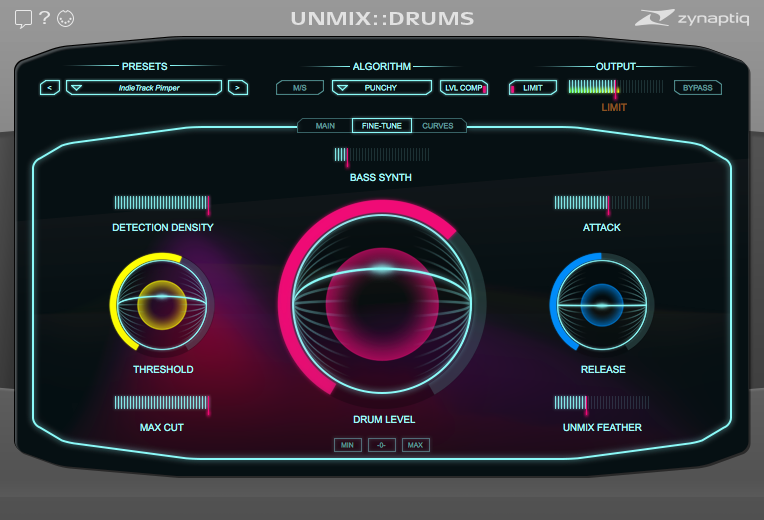This screenshot has height=520, width=764.
Task: Click the MAX CUT label
Action: click(162, 427)
